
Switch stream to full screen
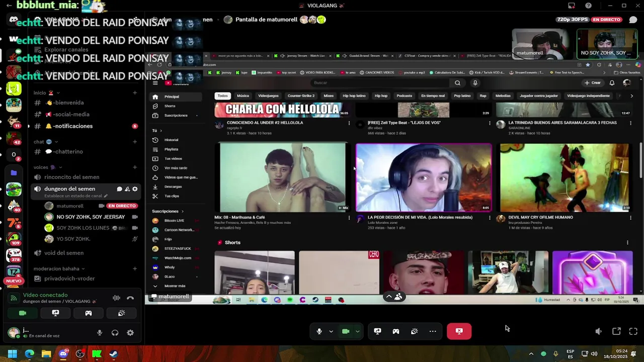633,331
